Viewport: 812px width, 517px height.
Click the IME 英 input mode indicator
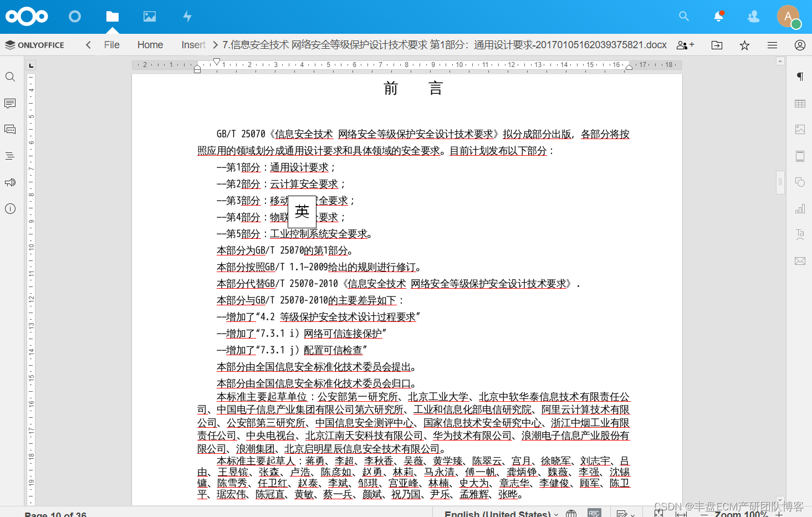(302, 211)
